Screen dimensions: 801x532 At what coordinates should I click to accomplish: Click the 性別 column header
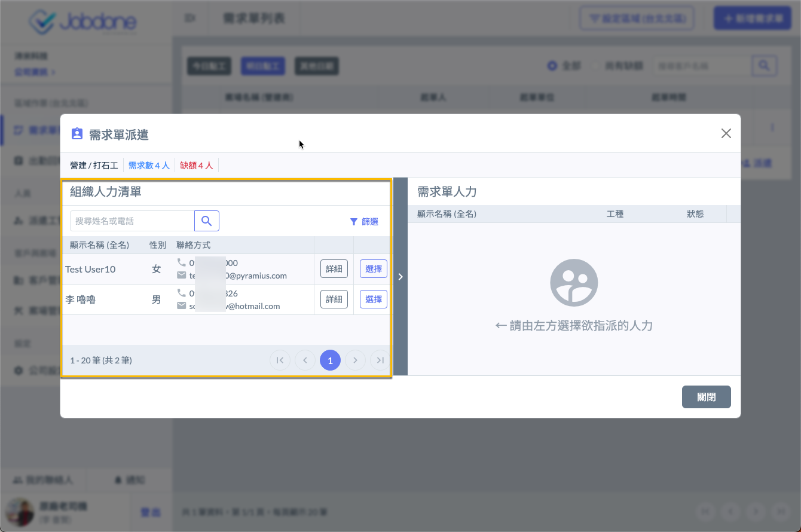tap(158, 245)
